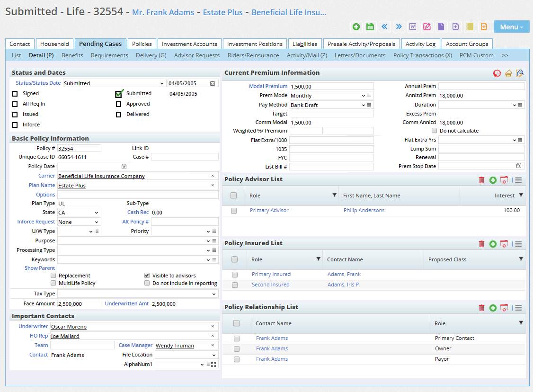Open the Requirements sub-tab
Image resolution: width=533 pixels, height=392 pixels.
pyautogui.click(x=109, y=55)
